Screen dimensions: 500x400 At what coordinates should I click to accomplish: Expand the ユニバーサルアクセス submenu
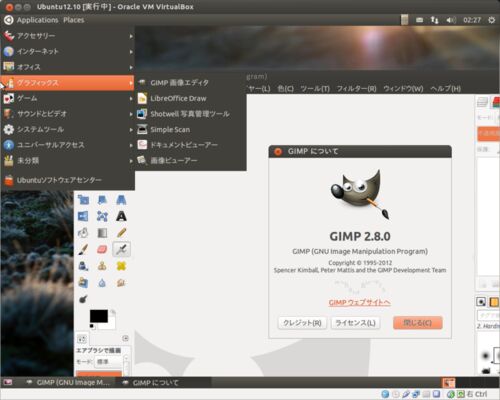[67, 145]
